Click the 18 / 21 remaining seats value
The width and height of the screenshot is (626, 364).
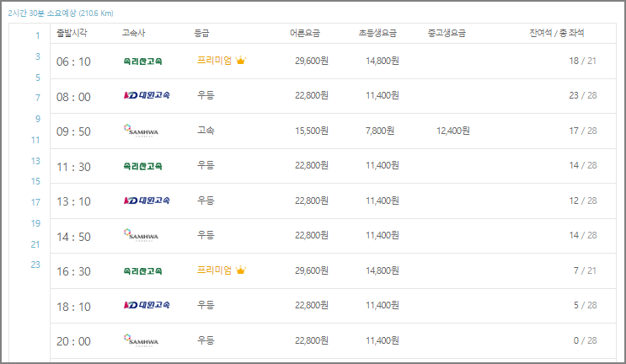582,61
